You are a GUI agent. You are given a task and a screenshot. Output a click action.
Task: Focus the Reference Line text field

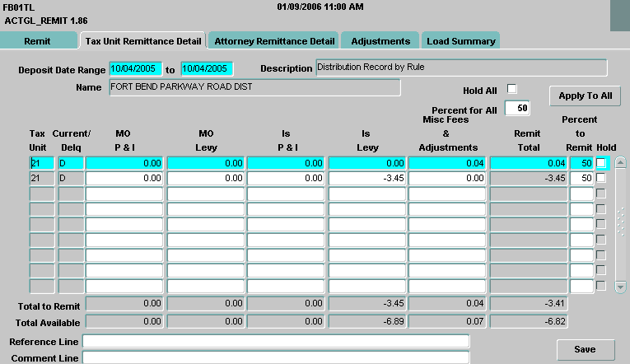point(275,341)
